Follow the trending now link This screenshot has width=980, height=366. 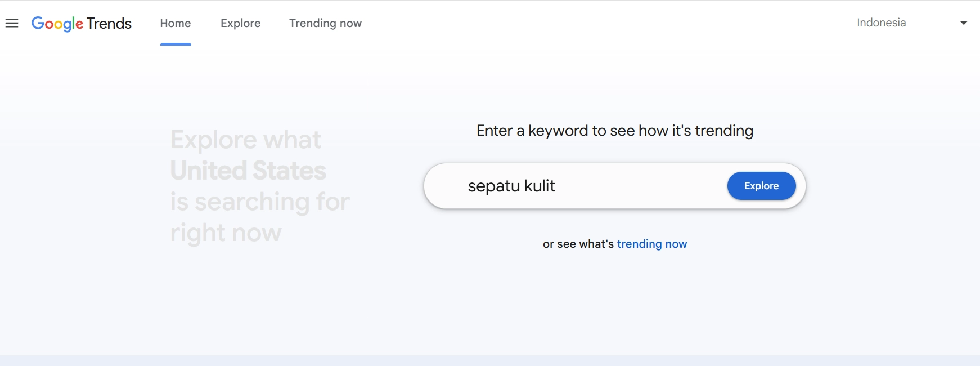click(x=652, y=243)
